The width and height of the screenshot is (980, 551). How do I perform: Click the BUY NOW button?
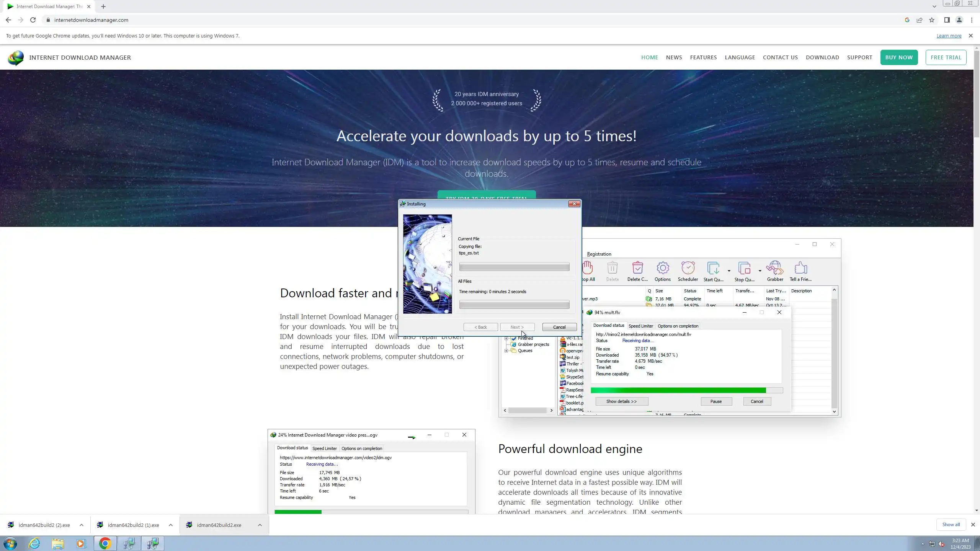[898, 57]
